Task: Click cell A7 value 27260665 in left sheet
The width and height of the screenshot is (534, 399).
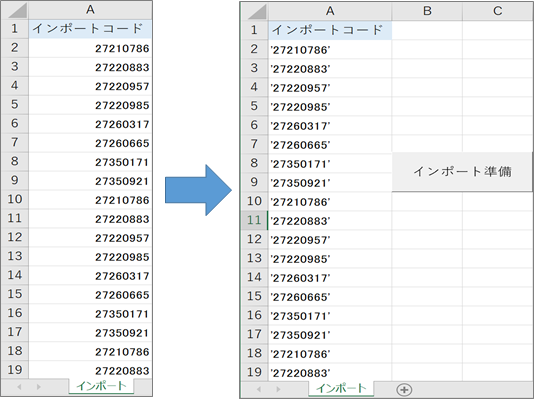Action: coord(90,143)
